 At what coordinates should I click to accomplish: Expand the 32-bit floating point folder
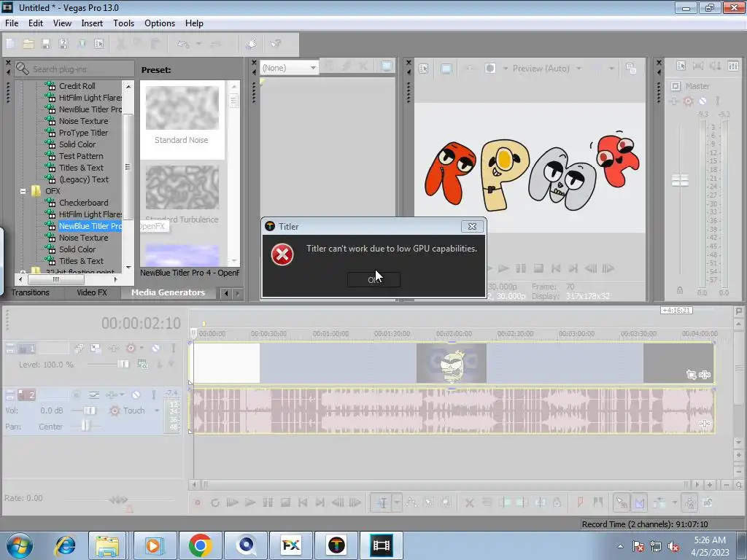[23, 271]
